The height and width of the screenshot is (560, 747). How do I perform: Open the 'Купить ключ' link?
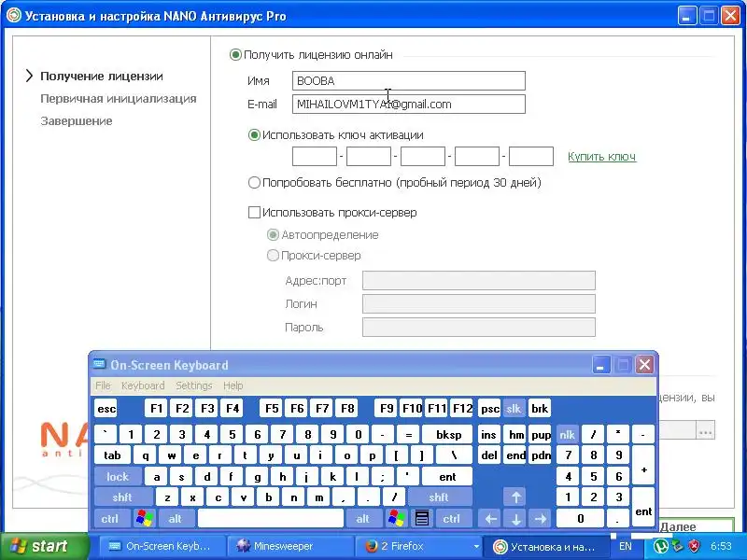601,156
